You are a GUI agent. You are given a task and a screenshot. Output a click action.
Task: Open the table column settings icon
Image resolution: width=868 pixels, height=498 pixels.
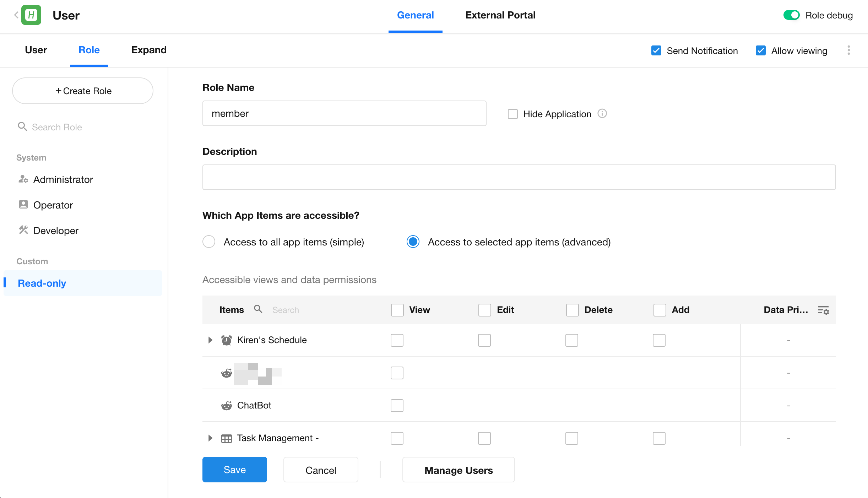coord(823,310)
